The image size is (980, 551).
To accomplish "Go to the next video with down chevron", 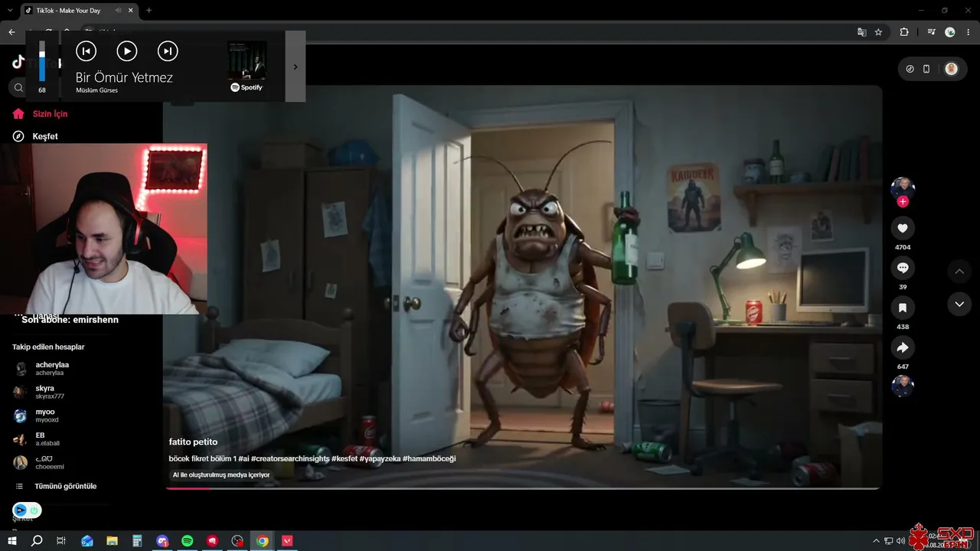I will pos(959,304).
